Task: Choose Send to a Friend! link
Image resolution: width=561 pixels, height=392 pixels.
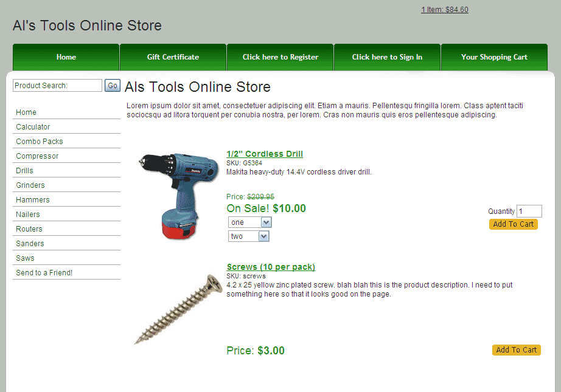Action: [x=44, y=273]
